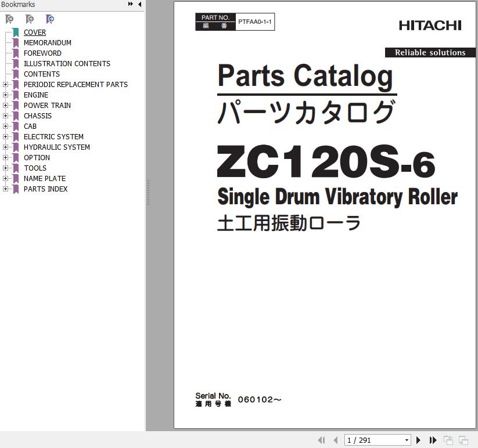The width and height of the screenshot is (478, 448).
Task: Open the FOREWORD bookmark
Action: (42, 53)
